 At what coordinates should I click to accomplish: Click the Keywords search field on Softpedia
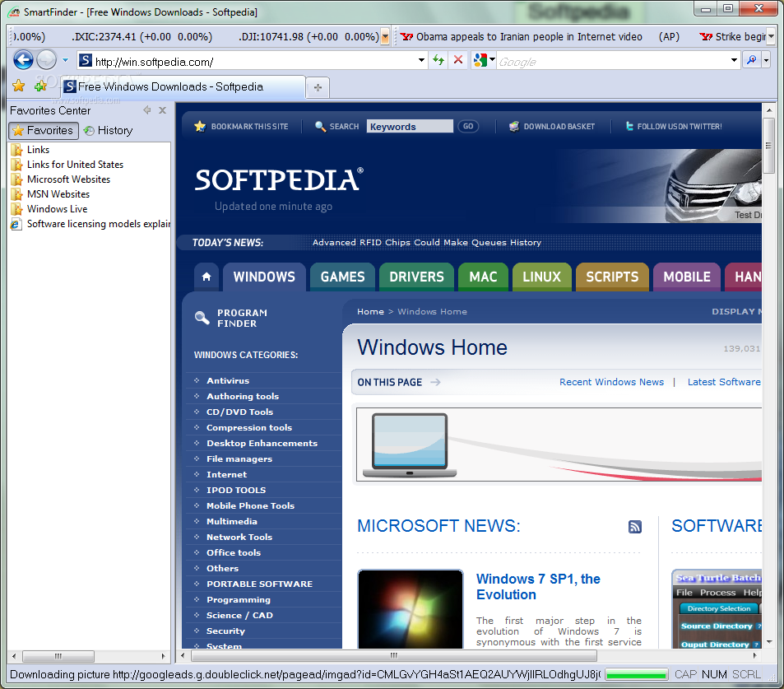410,127
